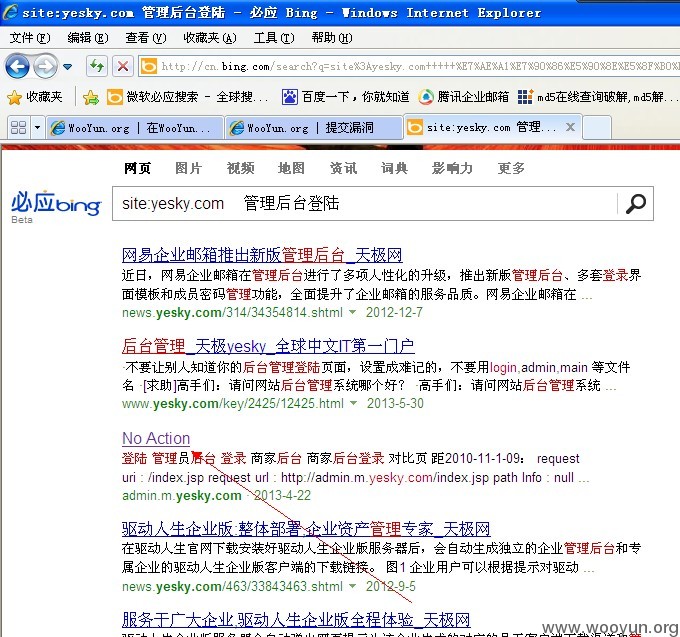This screenshot has width=680, height=637.
Task: Open result 服务于广大企业 驱动人生企业版全程体验
Action: (296, 620)
